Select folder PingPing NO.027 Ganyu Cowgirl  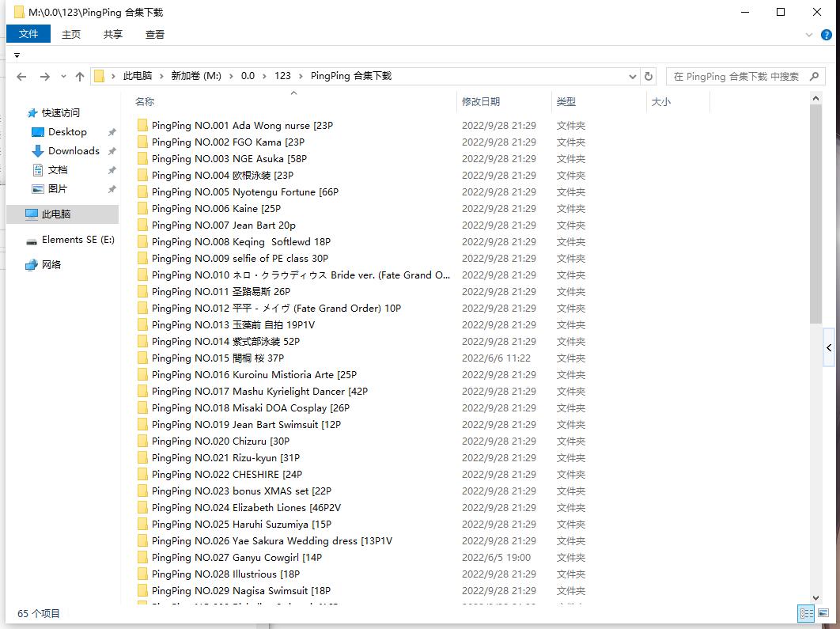[236, 557]
